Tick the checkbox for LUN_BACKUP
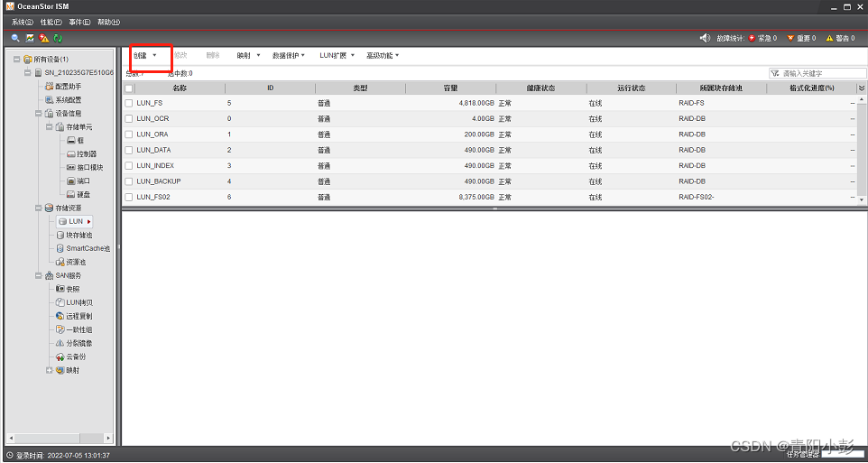Image resolution: width=868 pixels, height=463 pixels. click(x=128, y=181)
